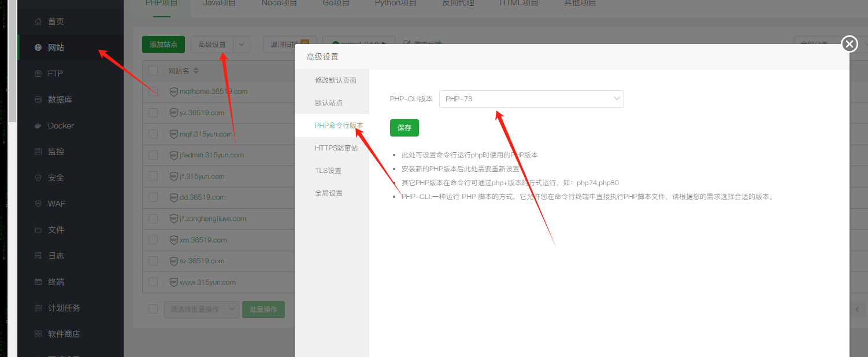Open the 安全 shield icon in sidebar
The width and height of the screenshot is (868, 357).
[38, 178]
